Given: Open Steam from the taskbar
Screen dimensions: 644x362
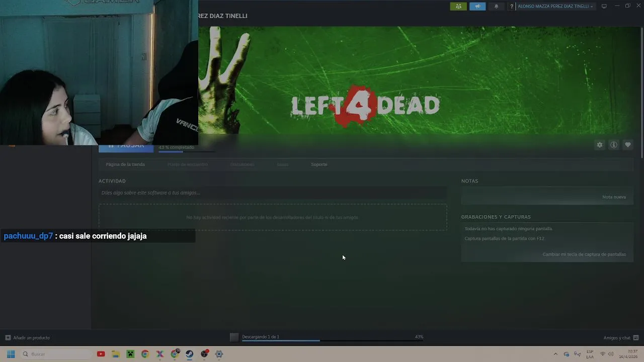Looking at the screenshot, I should (x=190, y=354).
